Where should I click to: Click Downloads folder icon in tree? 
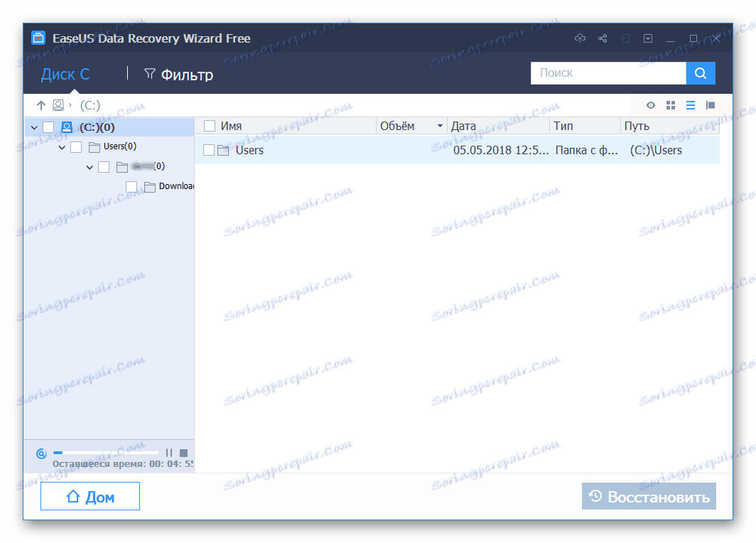point(150,187)
